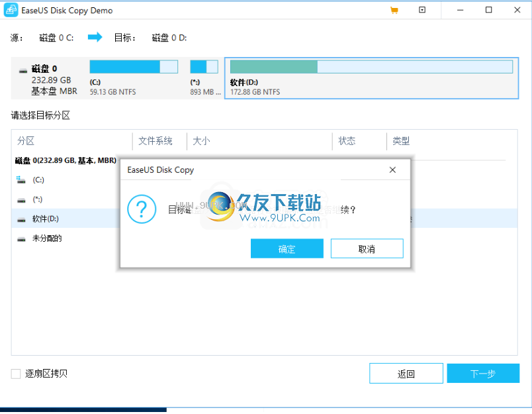Click the blue source-to-target arrow icon

point(95,37)
